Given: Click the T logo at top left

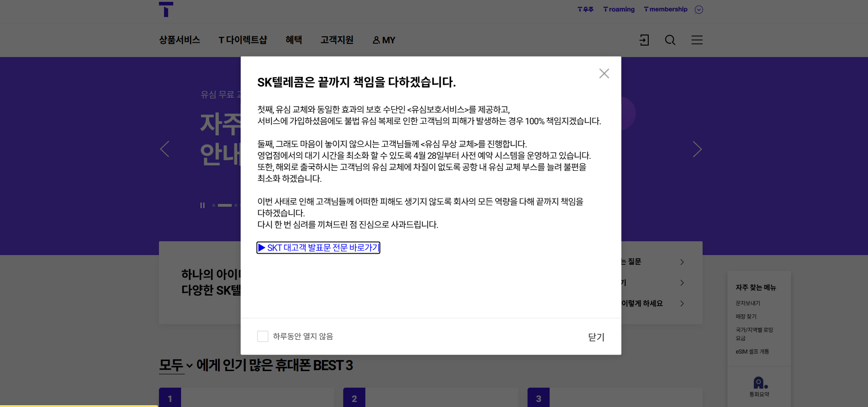Looking at the screenshot, I should point(166,9).
